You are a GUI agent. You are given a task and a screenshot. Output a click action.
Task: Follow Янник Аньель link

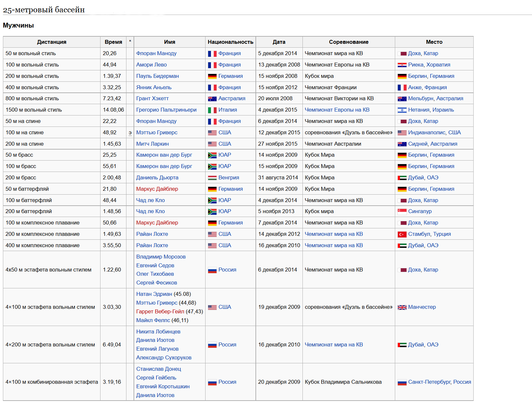pos(154,88)
